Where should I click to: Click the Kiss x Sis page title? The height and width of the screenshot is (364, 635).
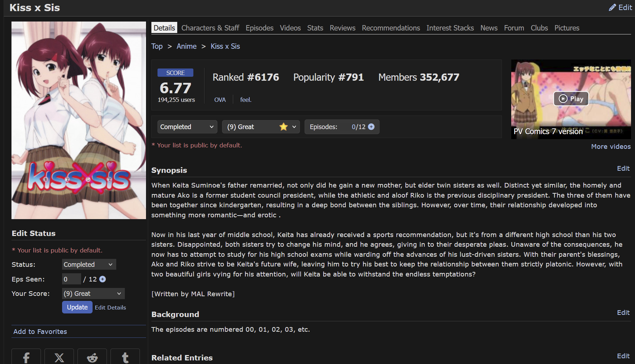pos(34,8)
